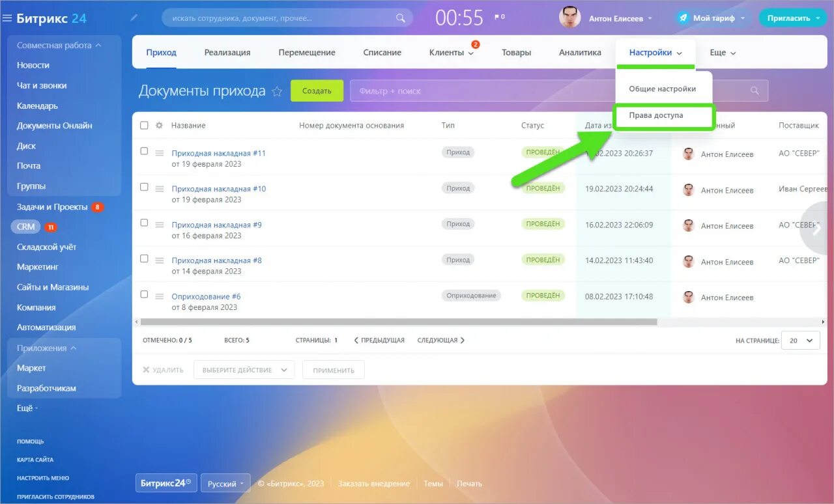The image size is (834, 504).
Task: Collapse the Совместная работа sidebar section
Action: pyautogui.click(x=59, y=46)
